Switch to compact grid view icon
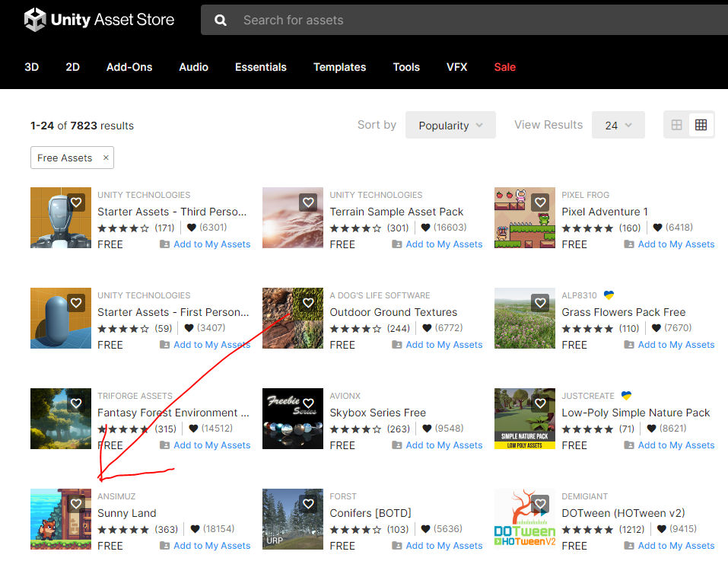This screenshot has height=577, width=728. 701,125
